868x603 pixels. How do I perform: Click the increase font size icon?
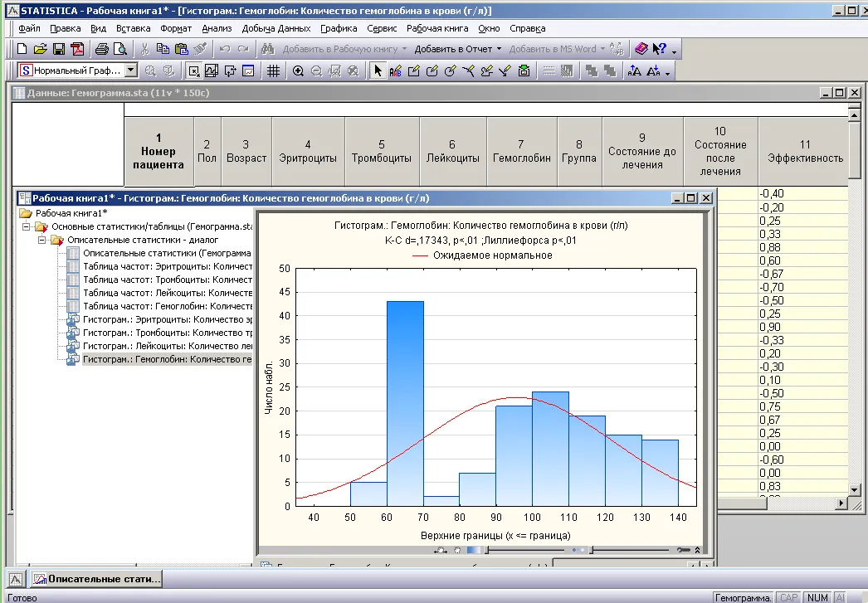635,71
